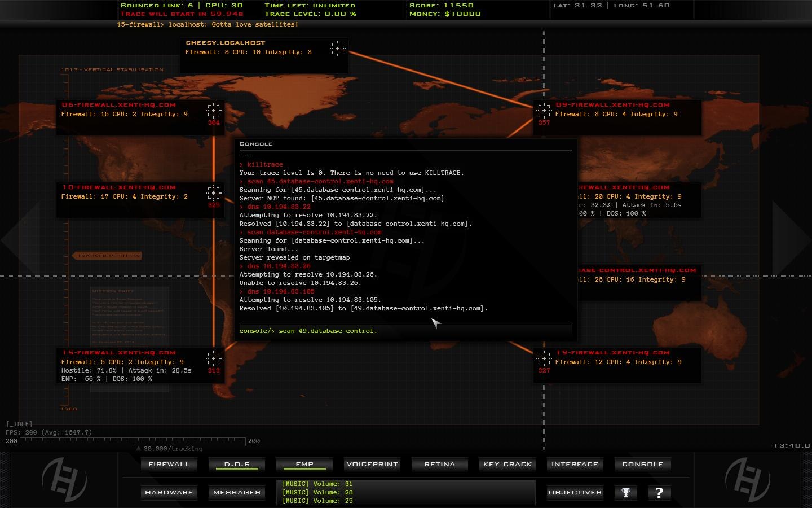Open the Objectives menu
The height and width of the screenshot is (508, 812).
coord(575,493)
